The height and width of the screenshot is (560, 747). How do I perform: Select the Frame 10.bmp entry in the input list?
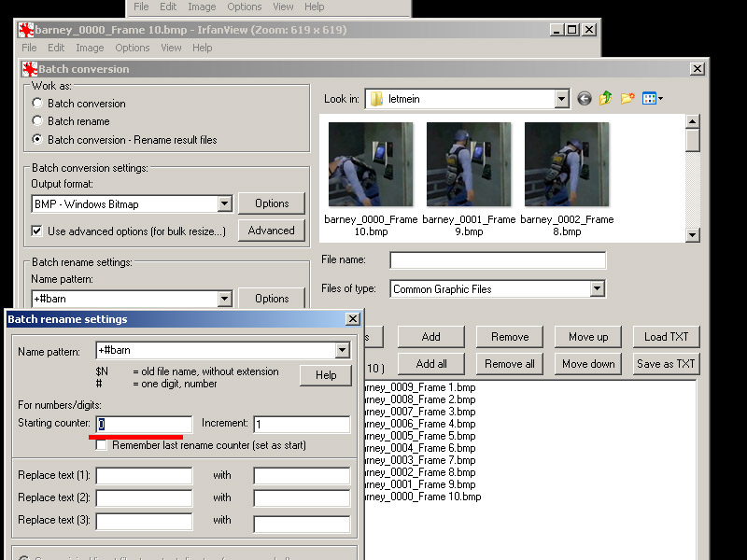click(423, 497)
